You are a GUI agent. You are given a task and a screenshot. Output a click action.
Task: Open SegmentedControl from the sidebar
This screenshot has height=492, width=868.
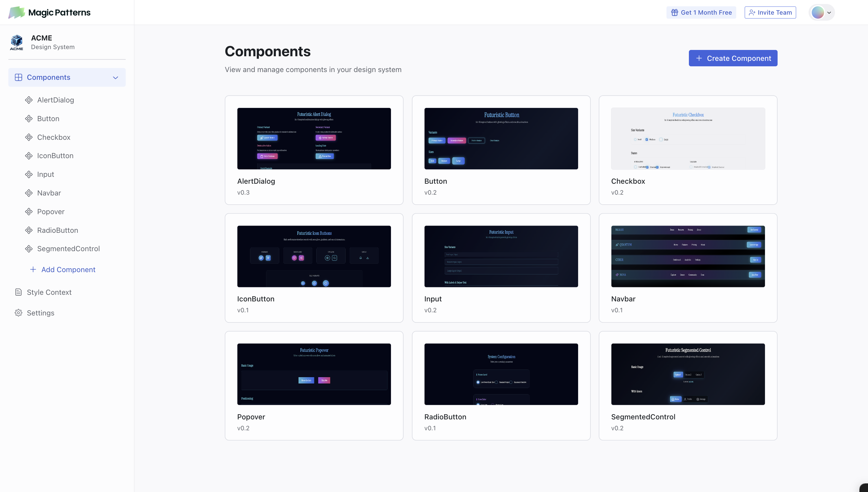pyautogui.click(x=68, y=249)
